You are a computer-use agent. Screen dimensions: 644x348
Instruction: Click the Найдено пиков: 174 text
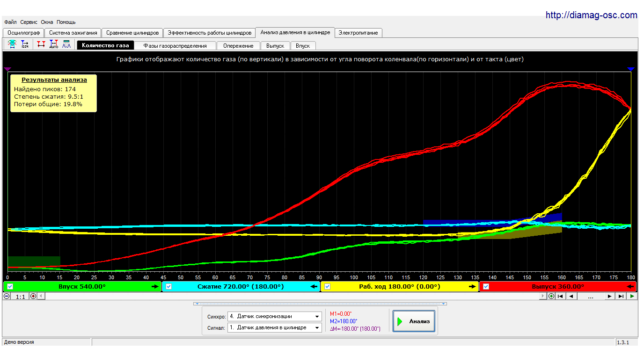45,89
